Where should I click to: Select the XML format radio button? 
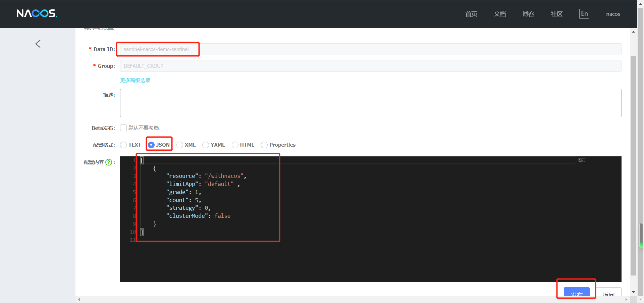[x=180, y=145]
